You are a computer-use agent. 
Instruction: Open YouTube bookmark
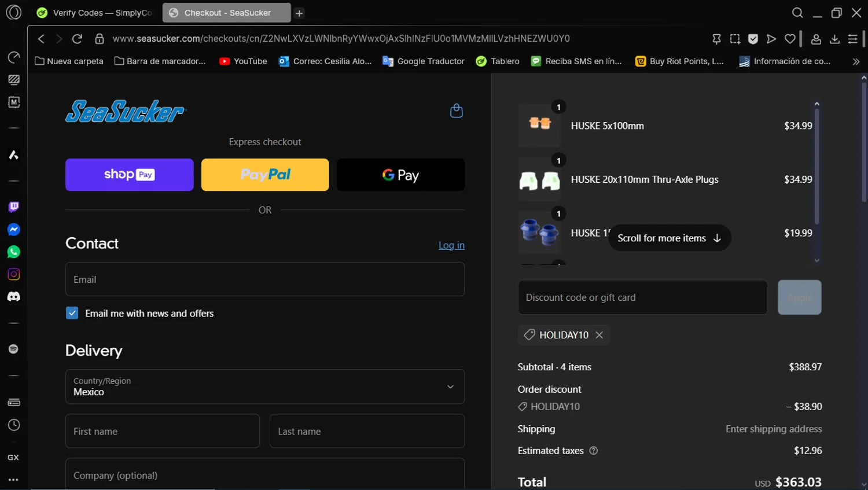tap(243, 61)
